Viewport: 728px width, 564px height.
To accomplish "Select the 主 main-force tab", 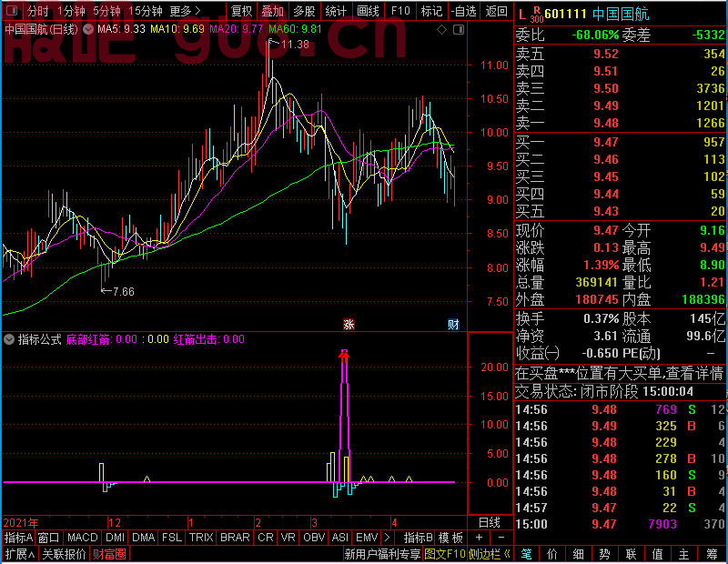I will (684, 554).
